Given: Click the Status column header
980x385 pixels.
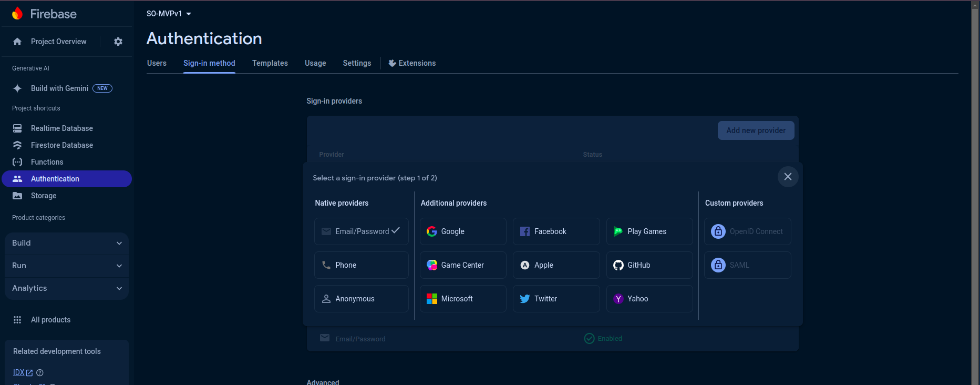Looking at the screenshot, I should click(x=592, y=155).
